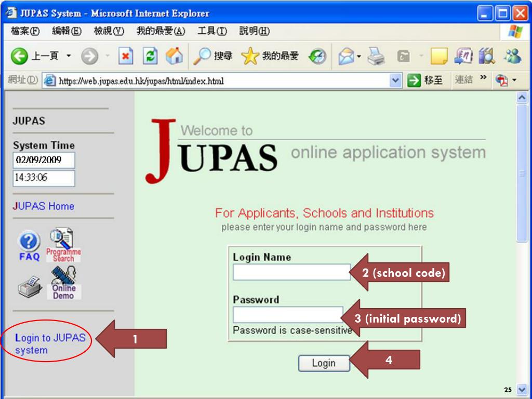Screen dimensions: 532x399
Task: Launch the Messenger people icon
Action: [512, 56]
